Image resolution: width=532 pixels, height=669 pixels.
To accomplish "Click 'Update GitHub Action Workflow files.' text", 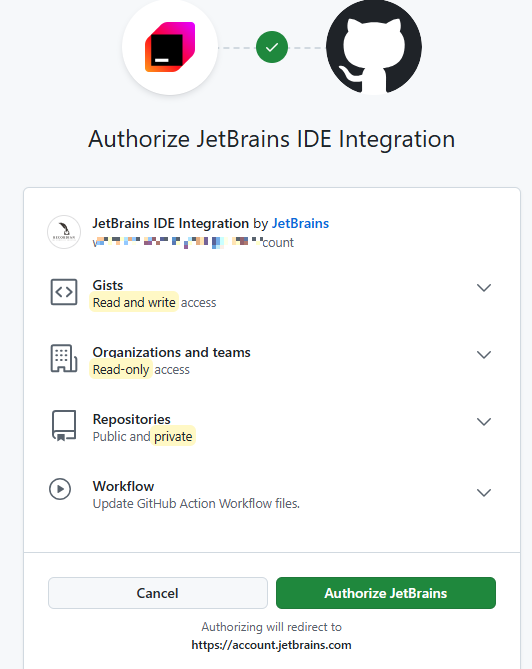I will pyautogui.click(x=196, y=503).
